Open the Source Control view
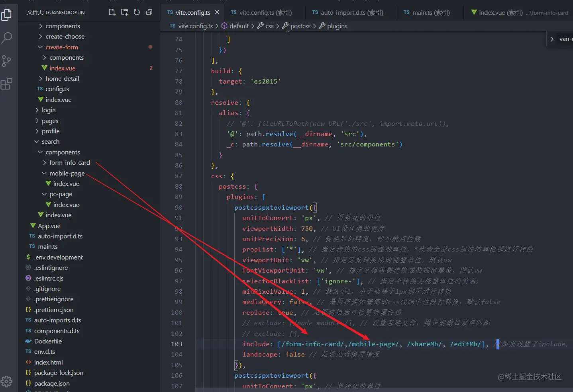 [x=6, y=61]
